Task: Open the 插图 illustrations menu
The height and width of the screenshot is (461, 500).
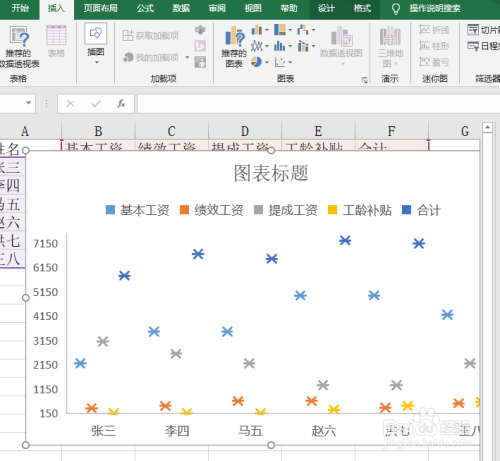Action: 96,43
